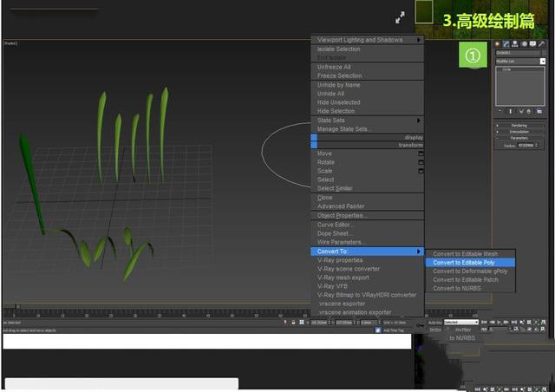Open the Utilities panel hammer icon
The image size is (555, 392).
point(542,43)
